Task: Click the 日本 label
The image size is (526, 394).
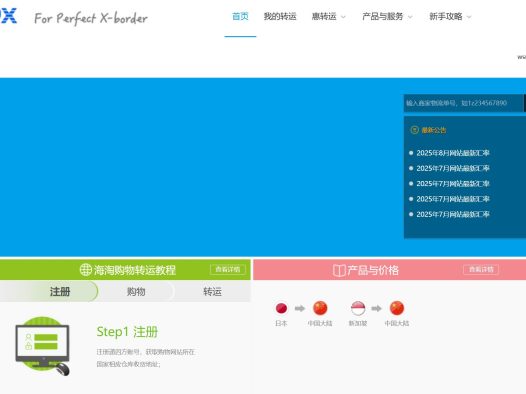Action: [x=281, y=323]
